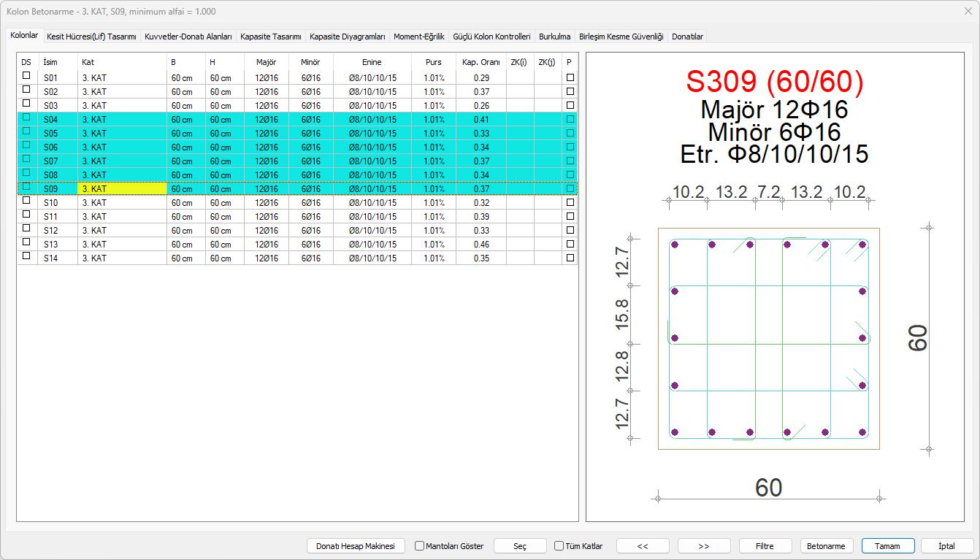This screenshot has height=560, width=980.
Task: Check the DS box for column S01
Action: [26, 75]
